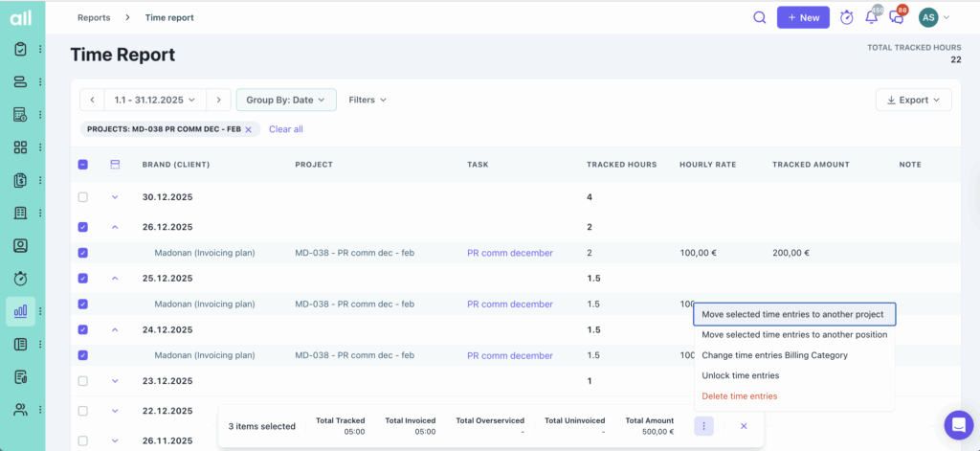Open the people sidebar icon at bottom

click(x=20, y=409)
